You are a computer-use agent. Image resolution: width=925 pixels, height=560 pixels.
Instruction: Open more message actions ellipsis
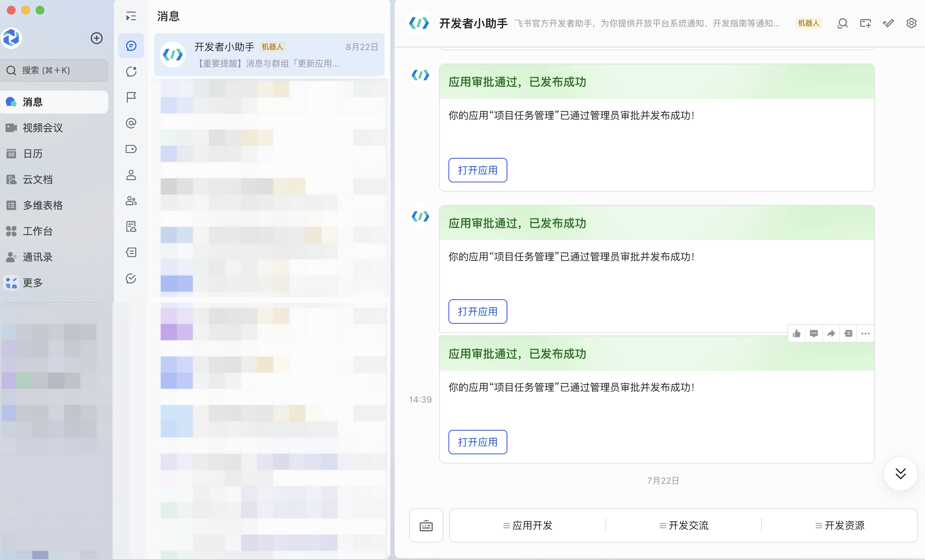click(x=866, y=333)
